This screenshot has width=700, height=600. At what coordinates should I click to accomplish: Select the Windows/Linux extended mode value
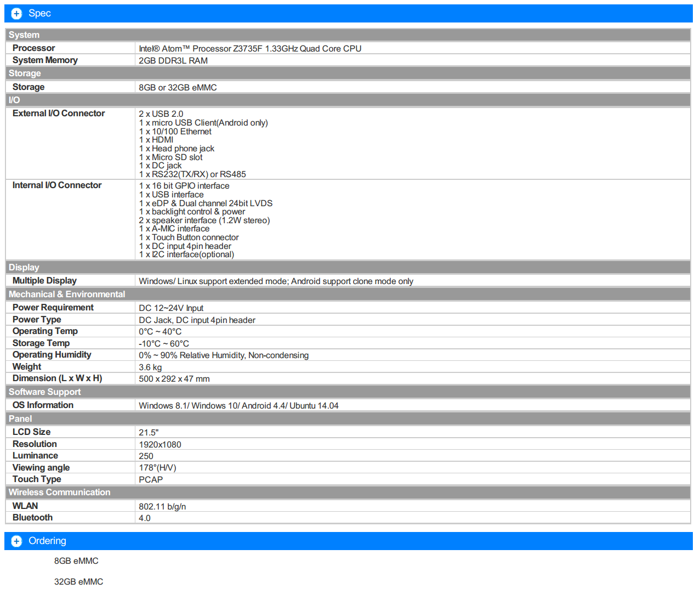[x=276, y=281]
